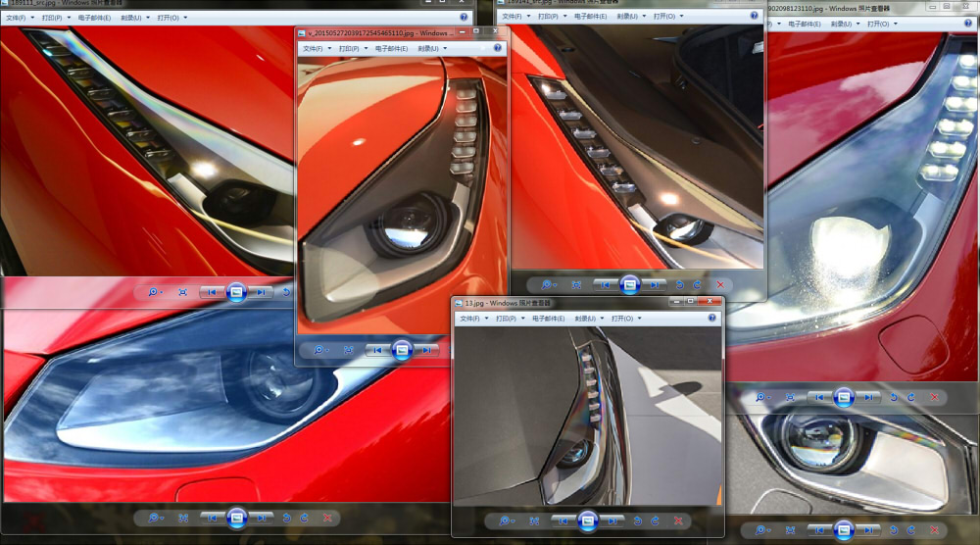
Task: Start slideshow in 13.jpg window
Action: click(x=587, y=520)
